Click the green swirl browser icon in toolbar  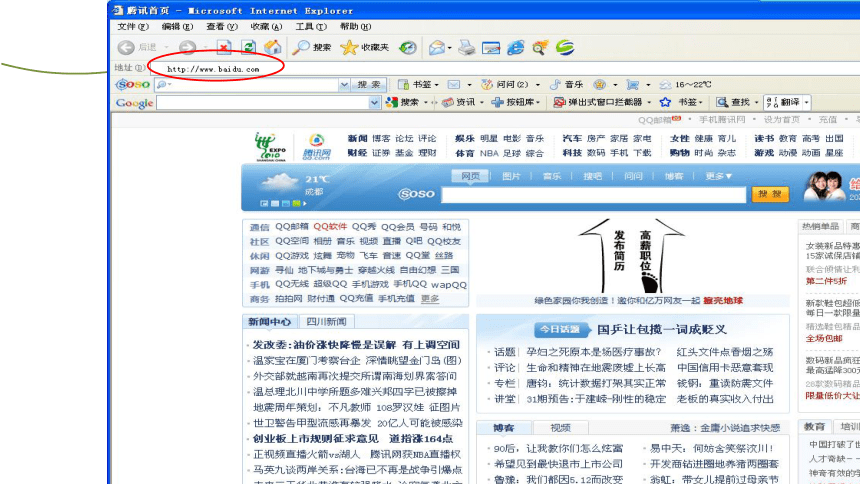pyautogui.click(x=565, y=48)
